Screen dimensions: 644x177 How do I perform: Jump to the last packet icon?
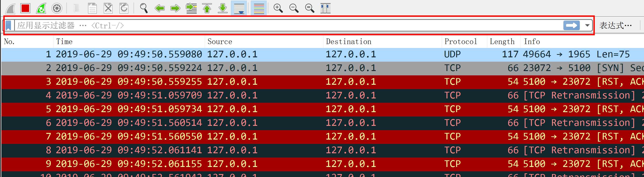tap(223, 8)
